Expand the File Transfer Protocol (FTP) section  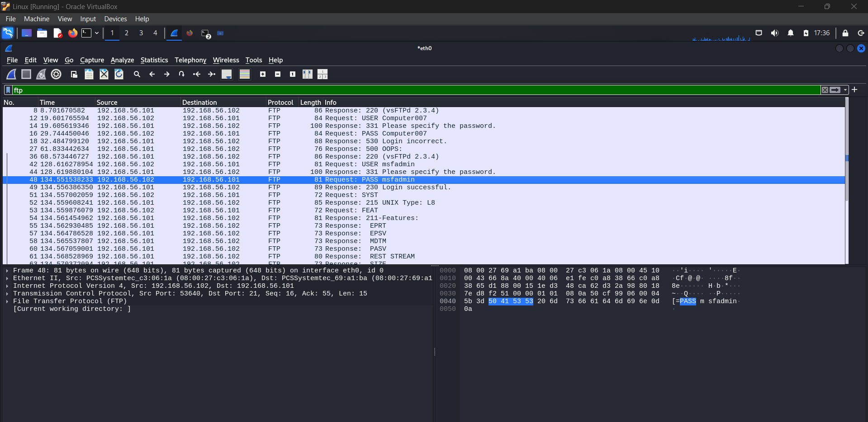tap(7, 301)
